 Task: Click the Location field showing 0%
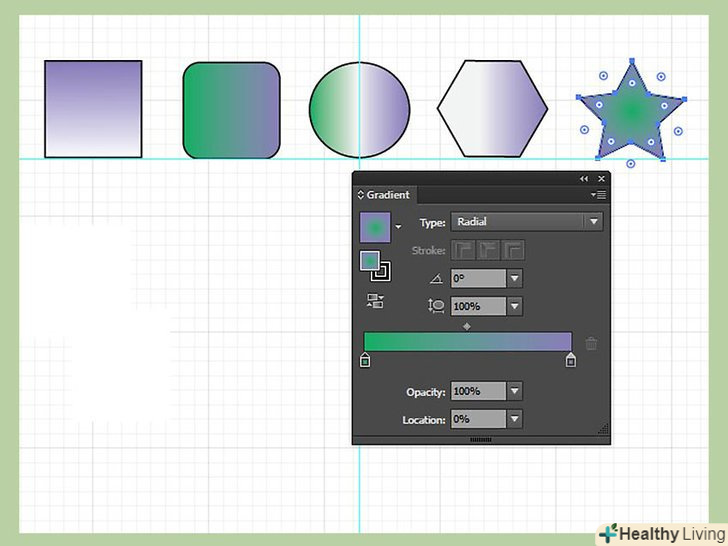coord(478,419)
